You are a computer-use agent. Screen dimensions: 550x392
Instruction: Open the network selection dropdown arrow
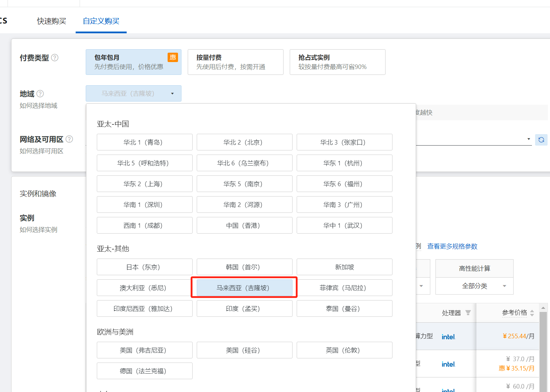click(x=528, y=139)
